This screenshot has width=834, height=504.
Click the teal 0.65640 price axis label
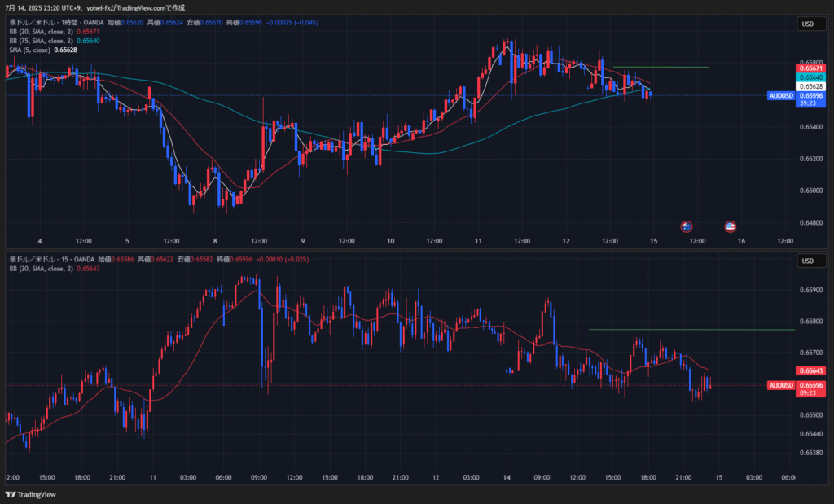811,77
